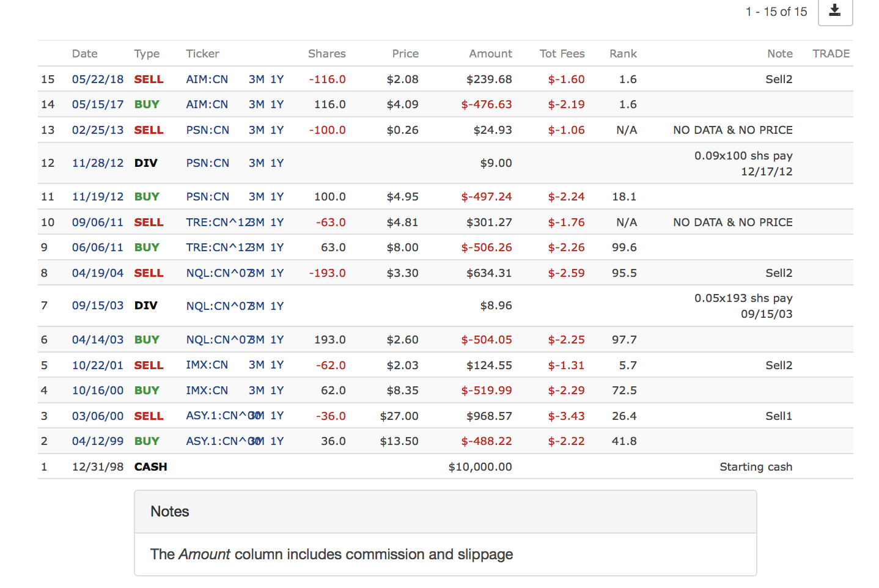The height and width of the screenshot is (588, 879).
Task: Open the 3M chart for IMX:CN row 4
Action: point(256,391)
